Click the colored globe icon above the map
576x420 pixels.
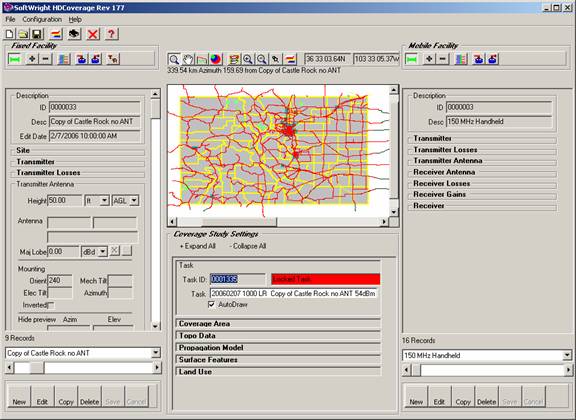click(216, 59)
